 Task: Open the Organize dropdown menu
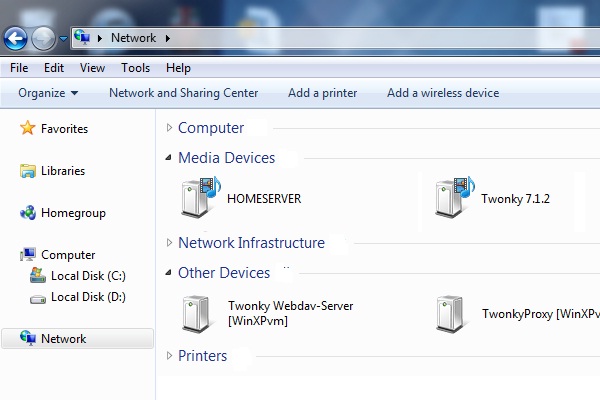pyautogui.click(x=48, y=93)
